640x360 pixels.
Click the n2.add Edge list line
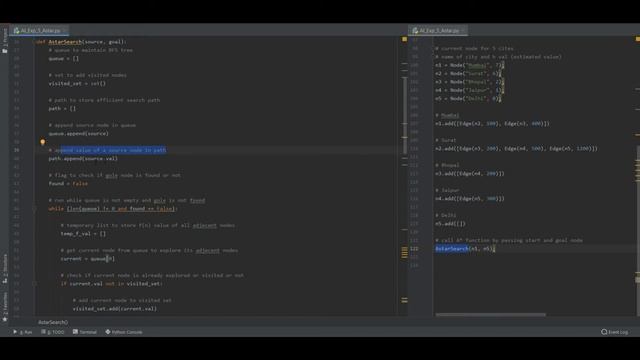pos(516,149)
